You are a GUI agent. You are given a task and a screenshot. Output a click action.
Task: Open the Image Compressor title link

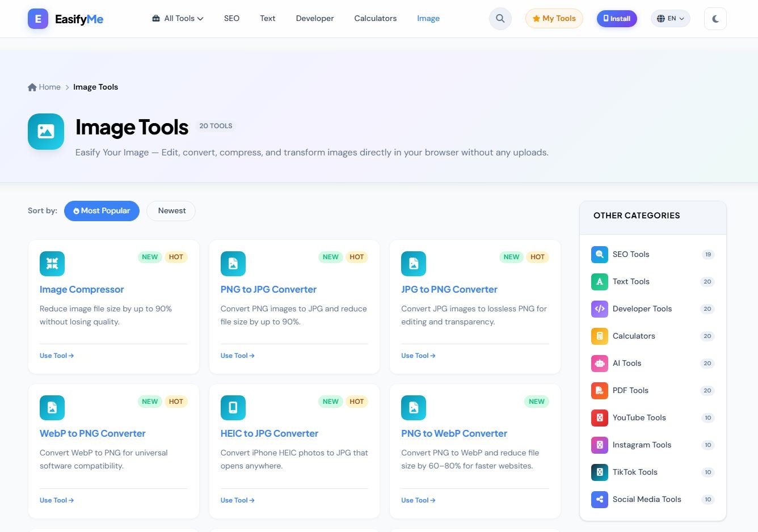coord(82,289)
